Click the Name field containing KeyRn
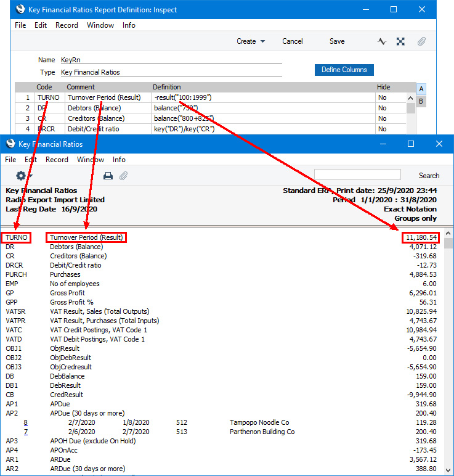This screenshot has width=454, height=476. click(171, 60)
